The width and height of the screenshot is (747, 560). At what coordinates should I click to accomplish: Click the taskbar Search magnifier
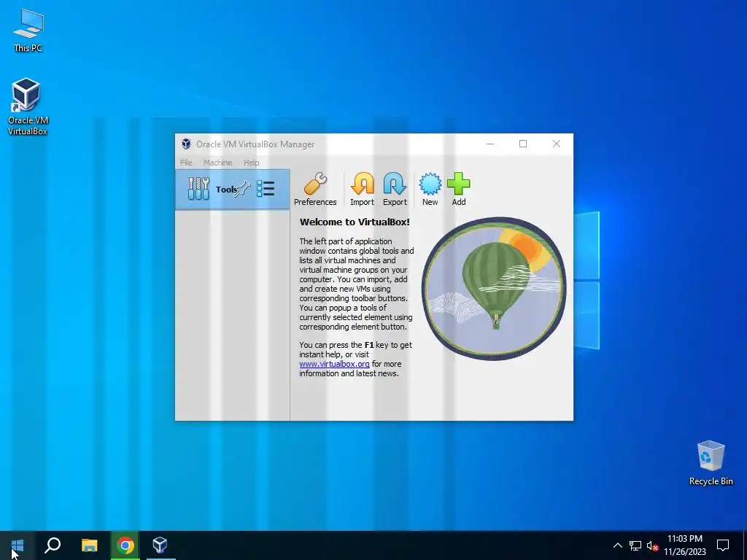coord(53,545)
